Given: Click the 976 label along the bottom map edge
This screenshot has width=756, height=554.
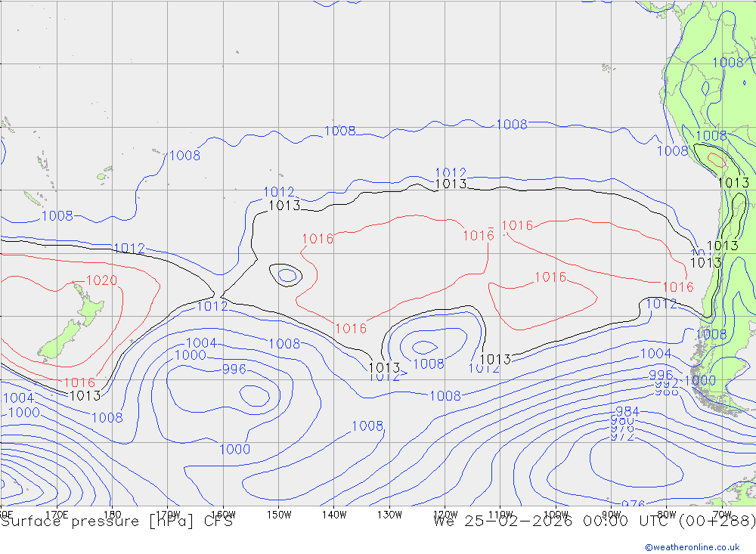Looking at the screenshot, I should click(633, 503).
